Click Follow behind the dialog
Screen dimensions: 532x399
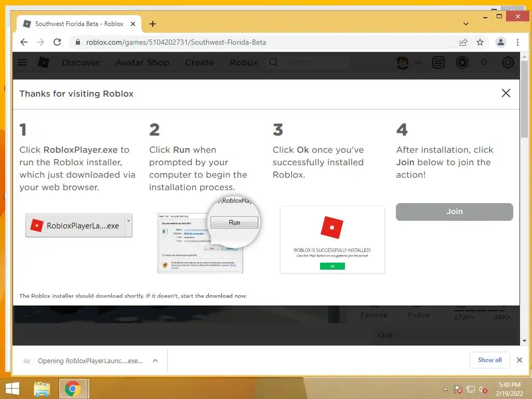(419, 315)
